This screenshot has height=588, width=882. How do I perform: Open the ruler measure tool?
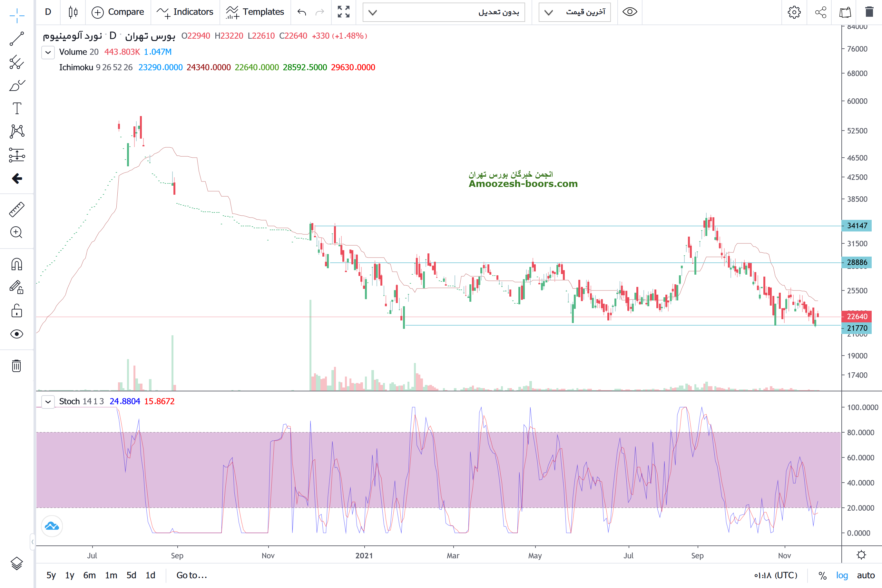(16, 209)
